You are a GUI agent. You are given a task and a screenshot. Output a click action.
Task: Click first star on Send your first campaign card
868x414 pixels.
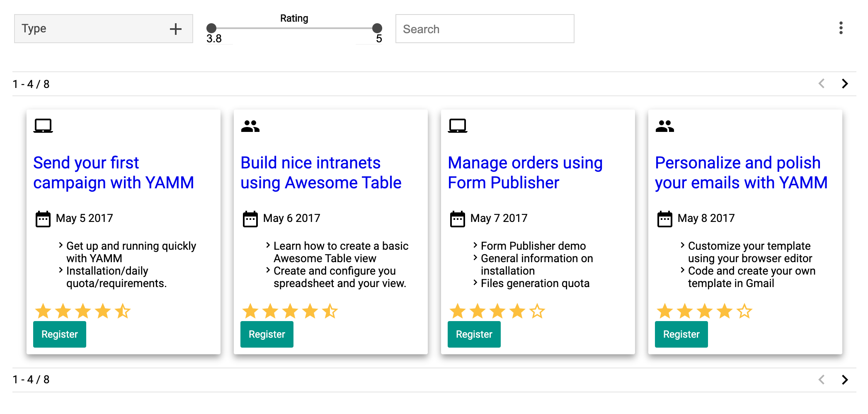[x=43, y=311]
